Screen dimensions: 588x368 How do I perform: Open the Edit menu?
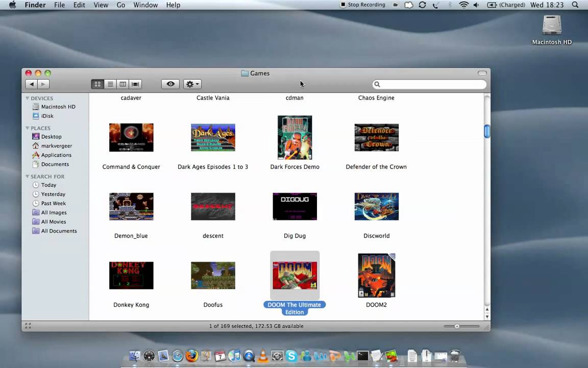pyautogui.click(x=79, y=5)
